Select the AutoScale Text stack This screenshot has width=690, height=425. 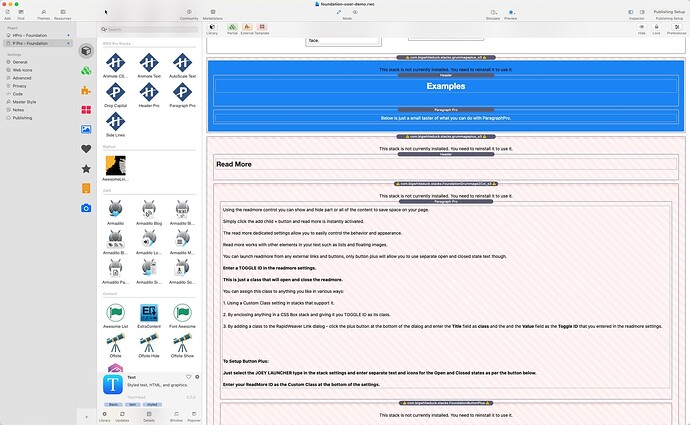click(182, 65)
